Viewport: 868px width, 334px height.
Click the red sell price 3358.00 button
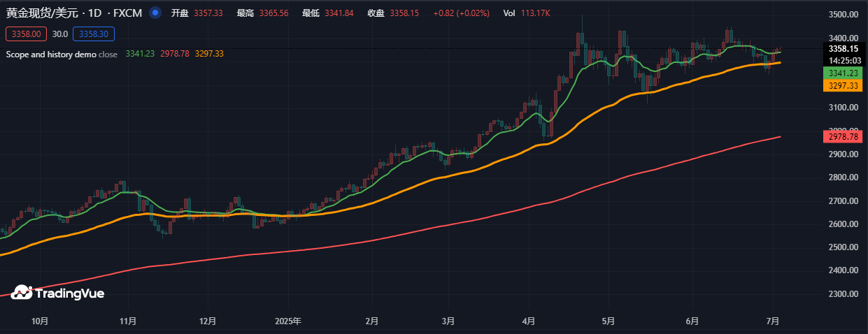(26, 33)
